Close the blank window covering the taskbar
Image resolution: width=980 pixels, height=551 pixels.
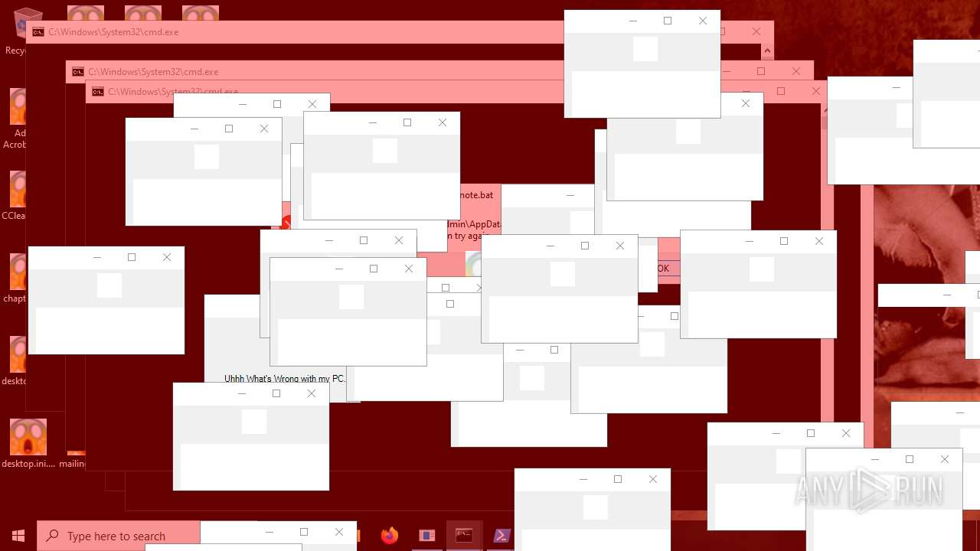(x=339, y=532)
